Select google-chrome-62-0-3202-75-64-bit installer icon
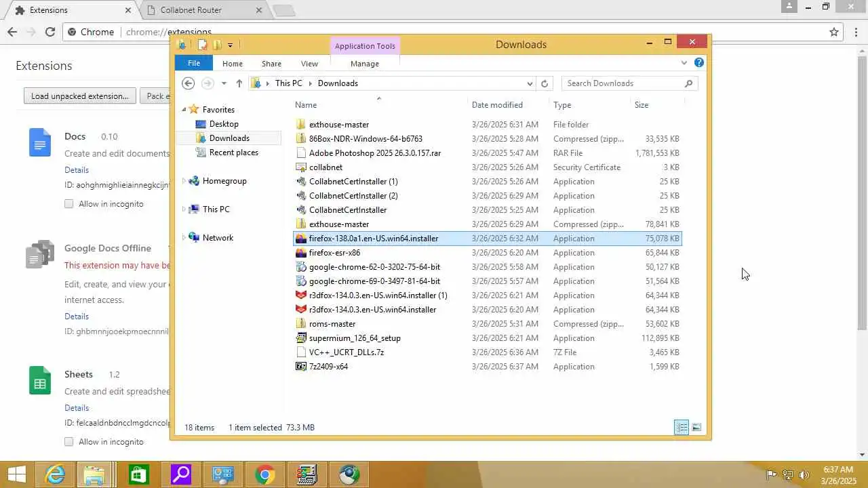 click(301, 267)
